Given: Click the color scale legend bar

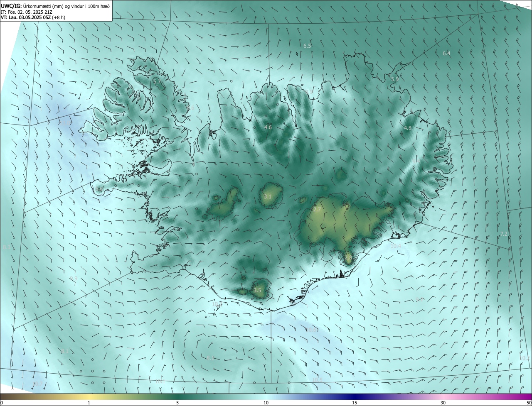Looking at the screenshot, I should click(x=266, y=396).
